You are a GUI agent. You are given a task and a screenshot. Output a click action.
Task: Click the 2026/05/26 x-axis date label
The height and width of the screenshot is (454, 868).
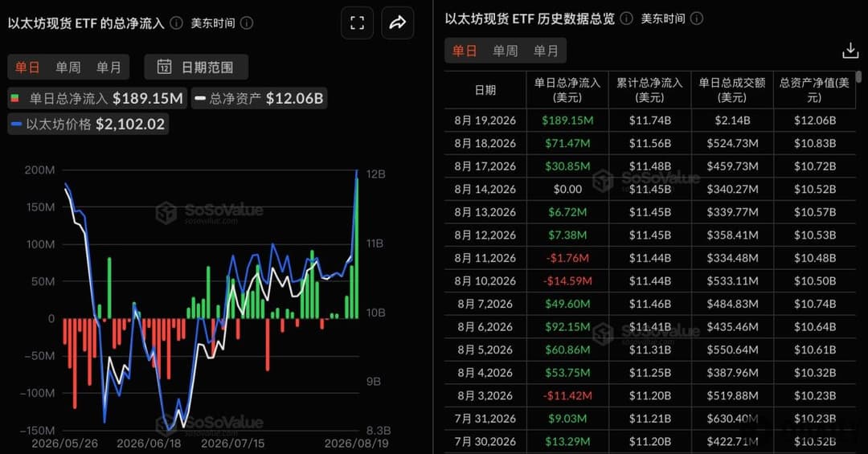coord(65,444)
